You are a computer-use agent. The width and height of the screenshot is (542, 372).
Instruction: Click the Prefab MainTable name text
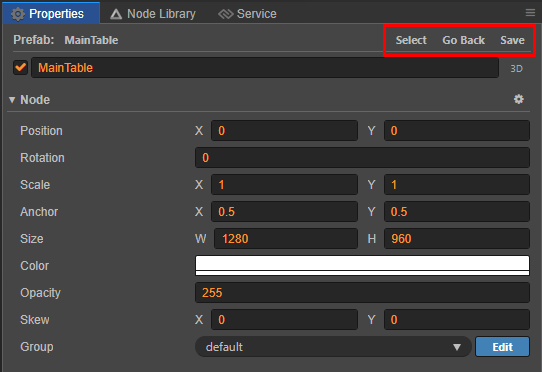91,40
